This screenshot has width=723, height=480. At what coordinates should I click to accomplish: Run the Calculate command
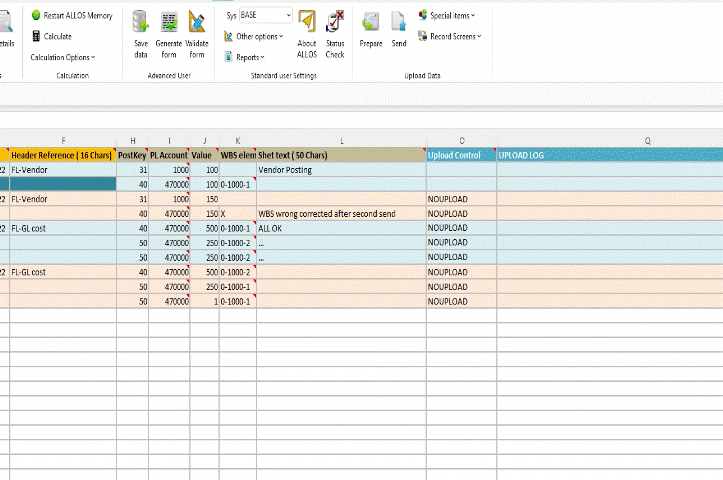click(x=50, y=36)
